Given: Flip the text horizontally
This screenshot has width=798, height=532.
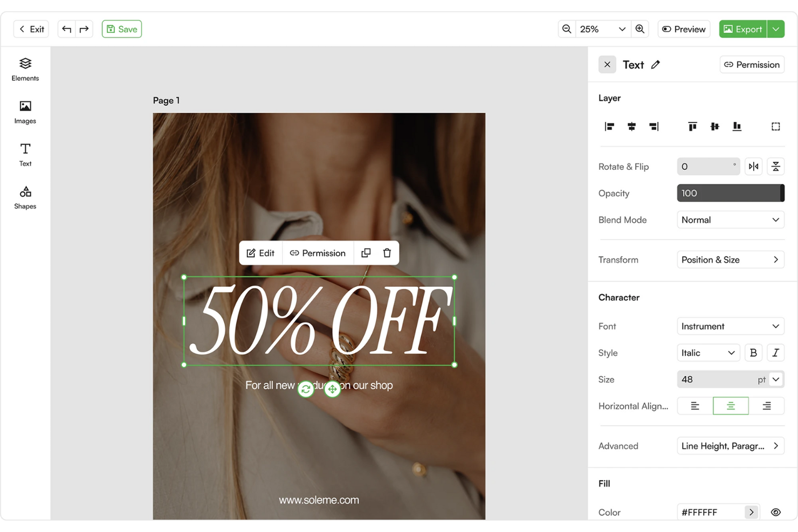Looking at the screenshot, I should click(754, 167).
